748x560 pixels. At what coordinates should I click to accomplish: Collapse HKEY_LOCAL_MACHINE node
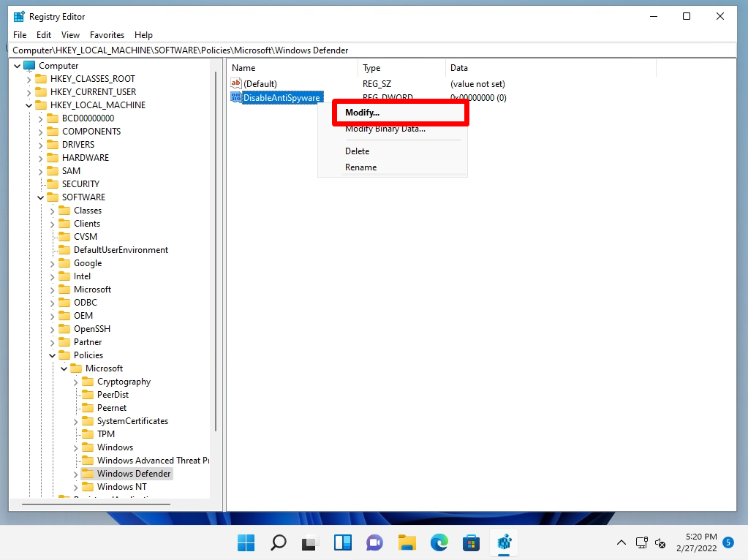pyautogui.click(x=29, y=105)
